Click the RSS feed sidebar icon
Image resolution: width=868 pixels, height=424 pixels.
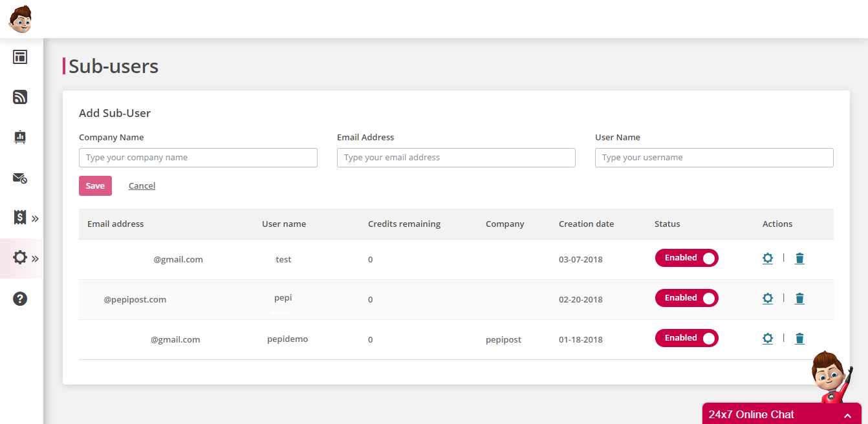tap(20, 97)
